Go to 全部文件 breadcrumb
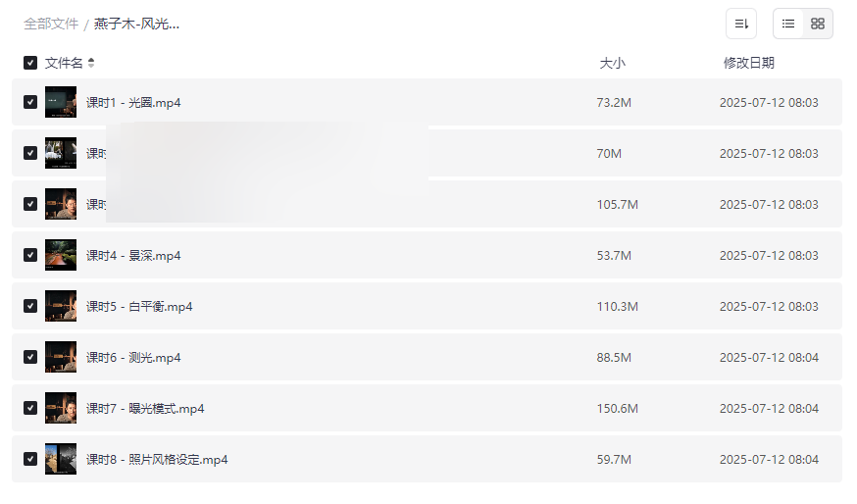 (51, 24)
